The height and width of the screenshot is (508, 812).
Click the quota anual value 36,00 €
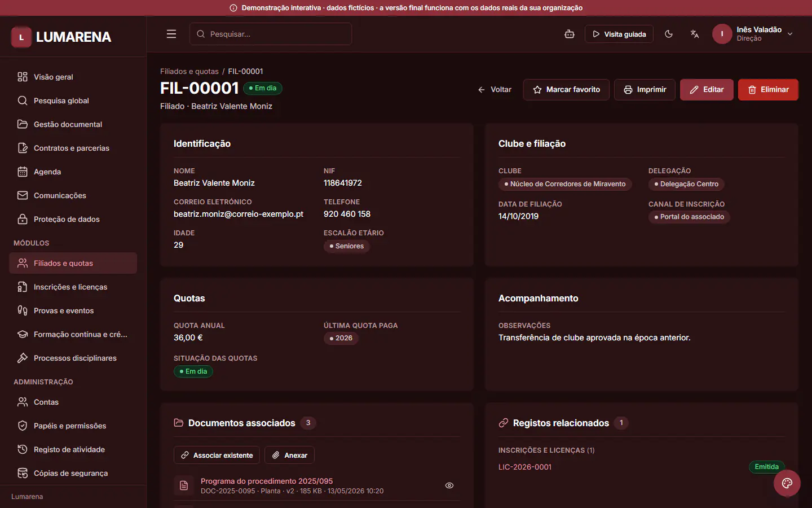tap(188, 338)
